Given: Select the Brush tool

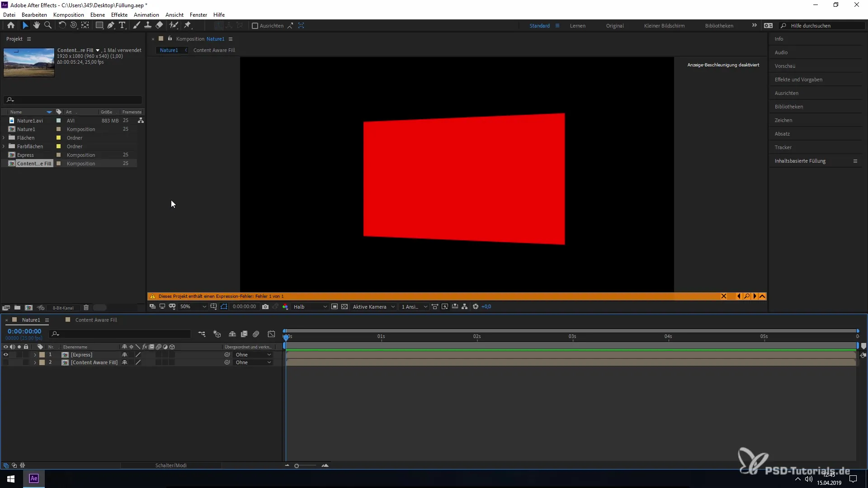Looking at the screenshot, I should tap(137, 25).
